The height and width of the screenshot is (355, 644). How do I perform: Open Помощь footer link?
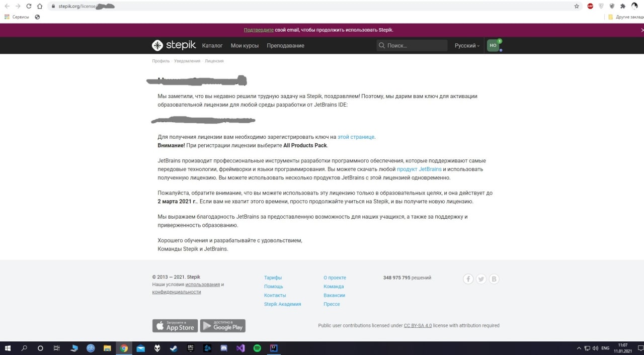pyautogui.click(x=274, y=287)
